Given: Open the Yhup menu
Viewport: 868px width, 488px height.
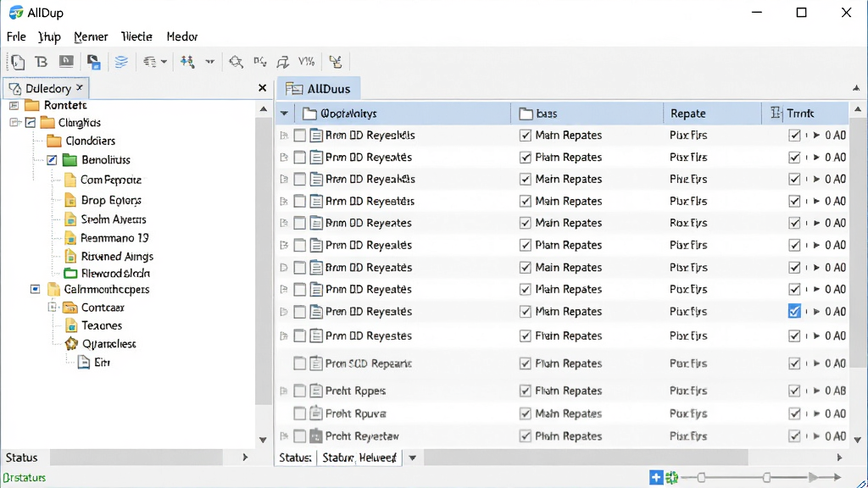Looking at the screenshot, I should 49,36.
